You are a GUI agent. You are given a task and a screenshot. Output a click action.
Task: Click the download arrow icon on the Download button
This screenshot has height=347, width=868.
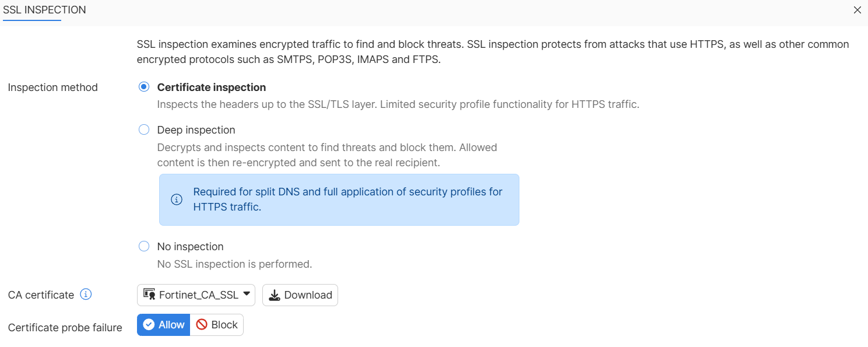[274, 295]
